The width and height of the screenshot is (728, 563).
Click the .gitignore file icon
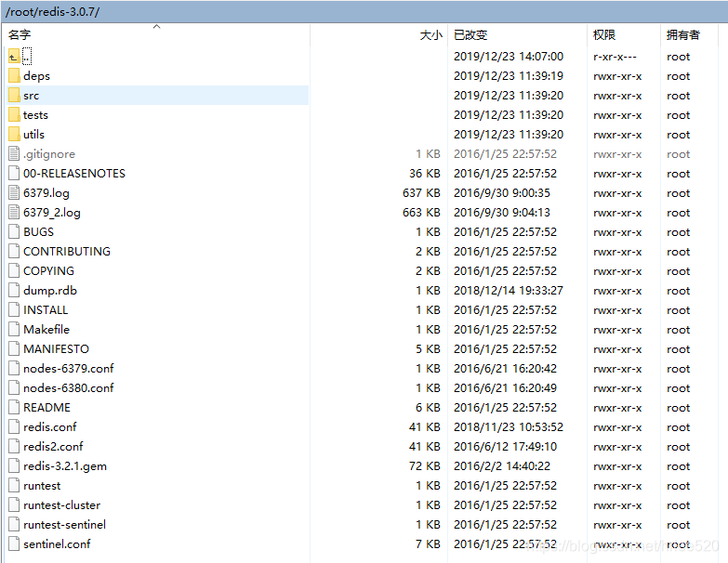click(14, 153)
